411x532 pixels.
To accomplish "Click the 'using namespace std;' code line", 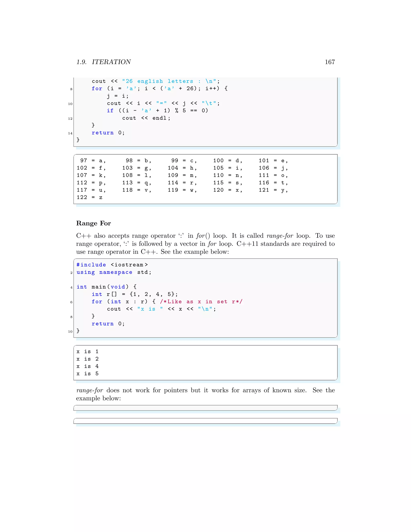I will [114, 272].
